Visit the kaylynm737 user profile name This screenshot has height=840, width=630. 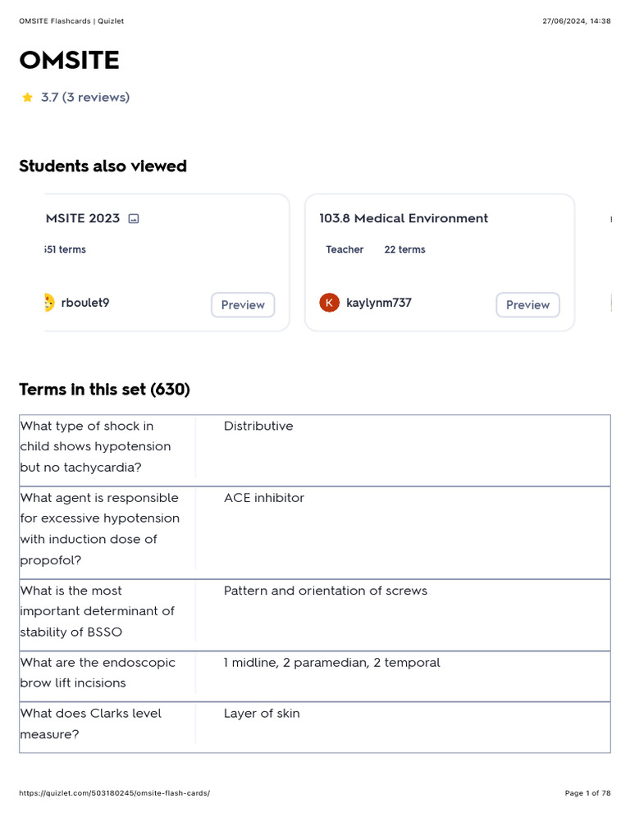click(x=379, y=303)
